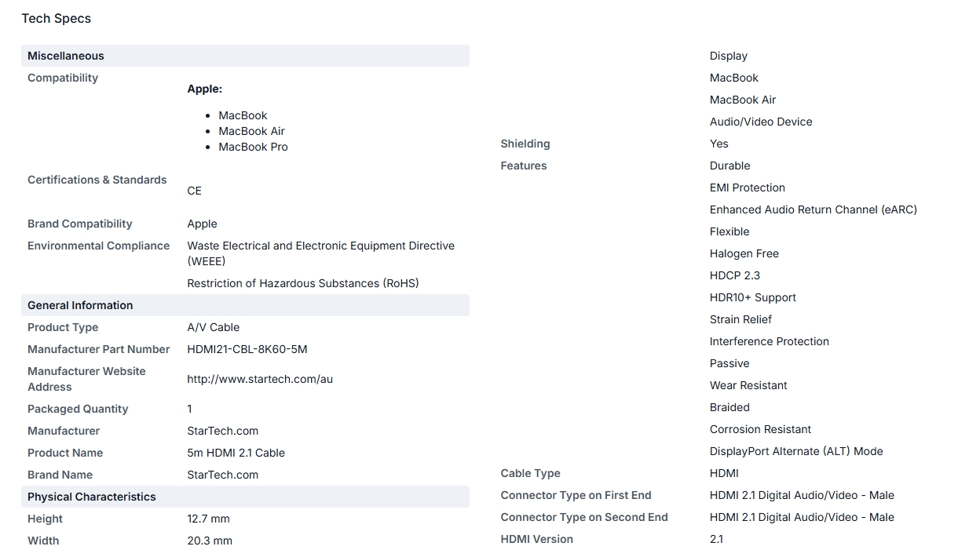Select the StarTech.com Manufacturer value
The height and width of the screenshot is (550, 980).
(x=223, y=431)
